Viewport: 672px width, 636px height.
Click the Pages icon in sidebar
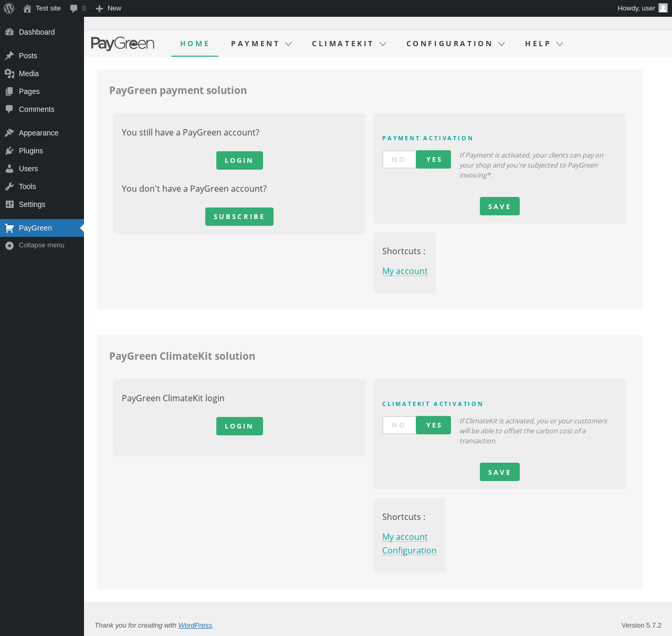click(9, 91)
